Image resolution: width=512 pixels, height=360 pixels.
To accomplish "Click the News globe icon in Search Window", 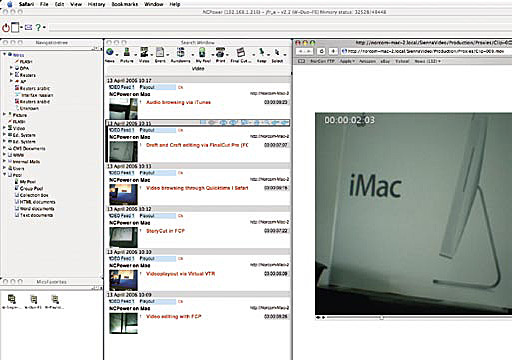I will point(110,52).
